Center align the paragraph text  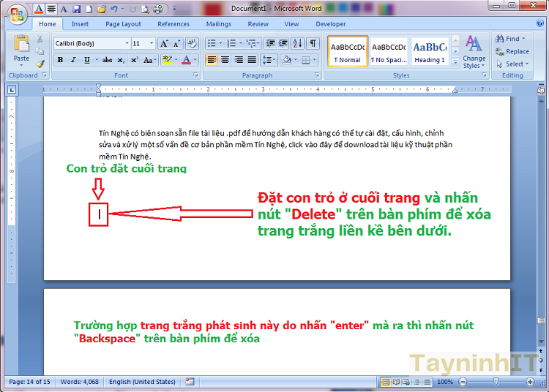click(225, 60)
